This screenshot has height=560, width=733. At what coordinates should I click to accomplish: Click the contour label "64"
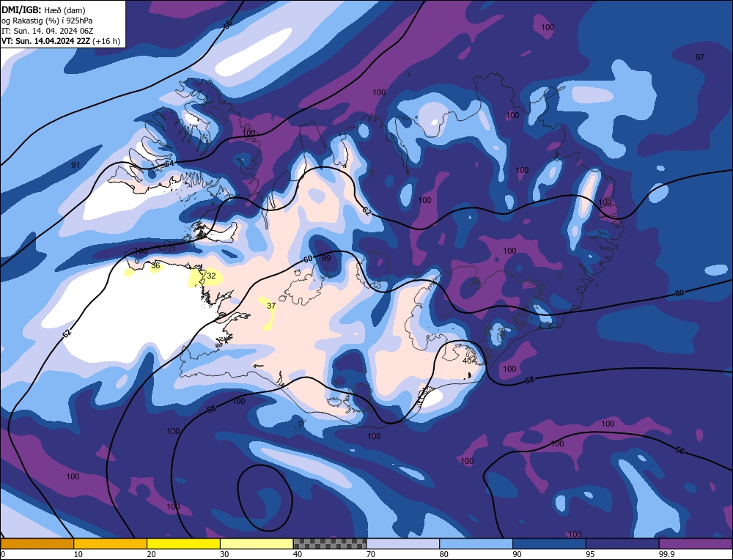pyautogui.click(x=169, y=163)
